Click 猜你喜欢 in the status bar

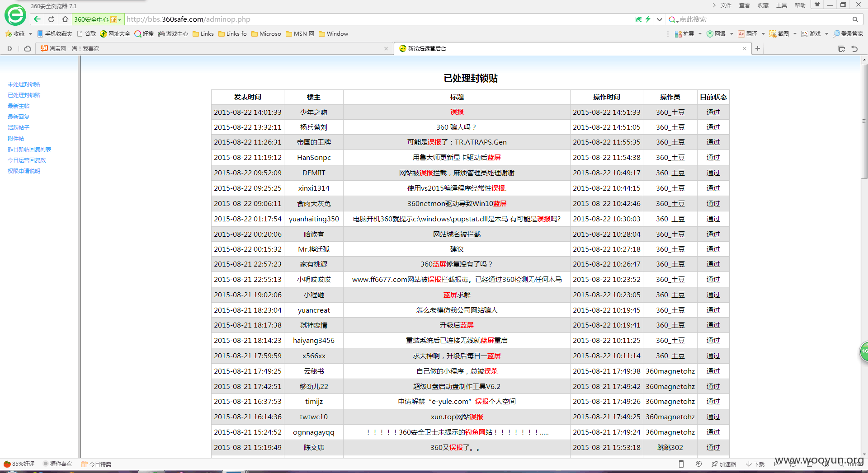[x=57, y=464]
